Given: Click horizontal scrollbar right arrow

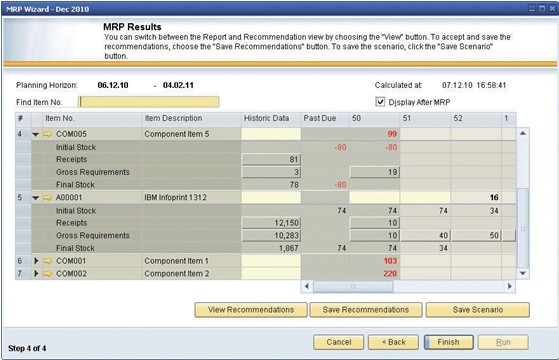Looking at the screenshot, I should [510, 286].
